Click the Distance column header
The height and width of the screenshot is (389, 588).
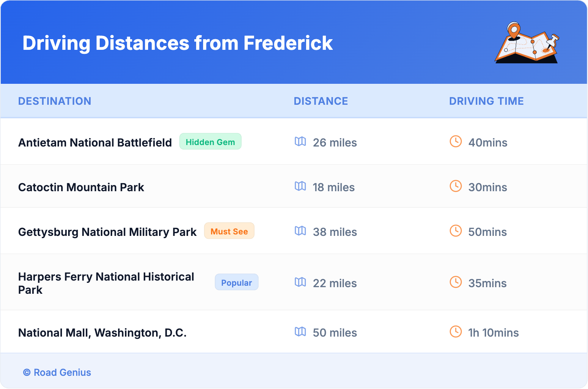click(321, 101)
